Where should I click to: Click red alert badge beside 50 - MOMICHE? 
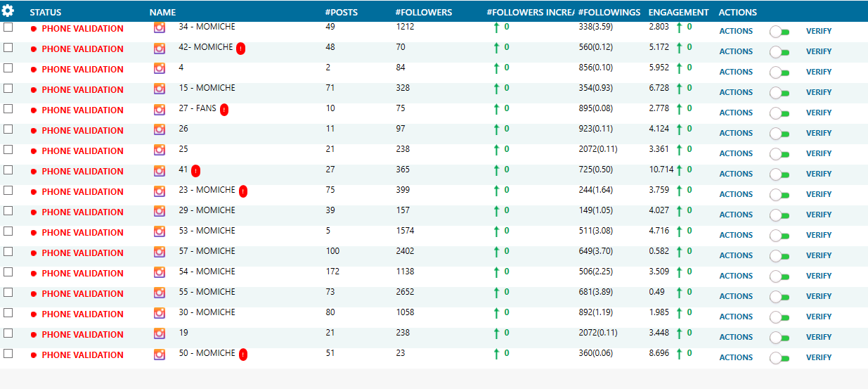[x=242, y=355]
